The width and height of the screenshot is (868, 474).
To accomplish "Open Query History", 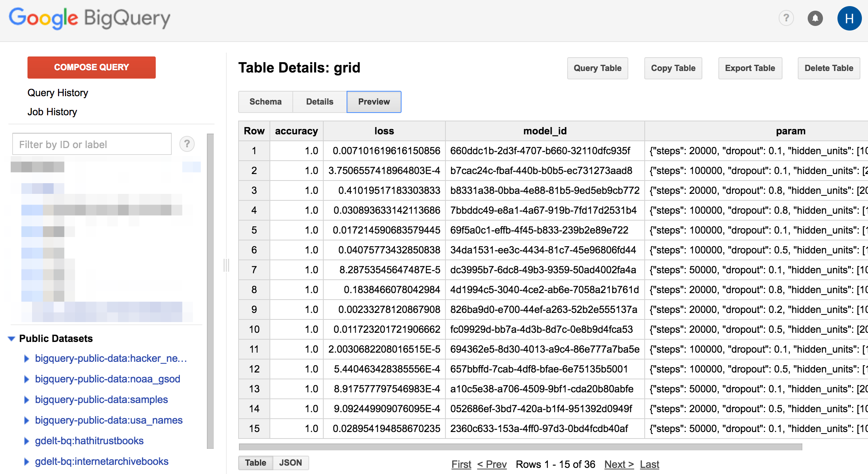I will coord(58,93).
